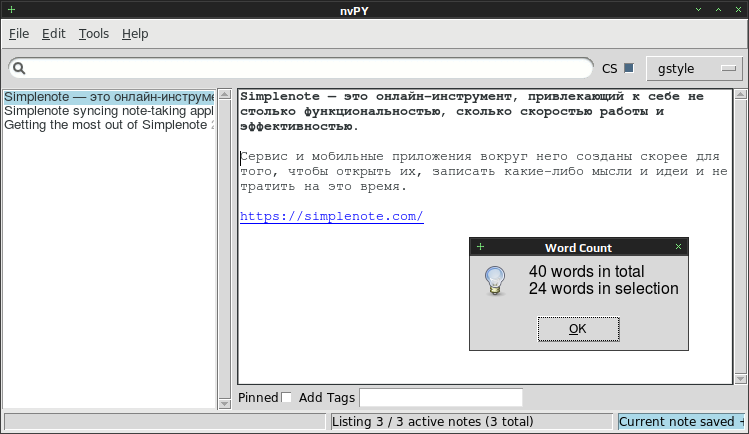749x434 pixels.
Task: Select the "Simplenote syncing note-taking appl" note
Action: [109, 111]
